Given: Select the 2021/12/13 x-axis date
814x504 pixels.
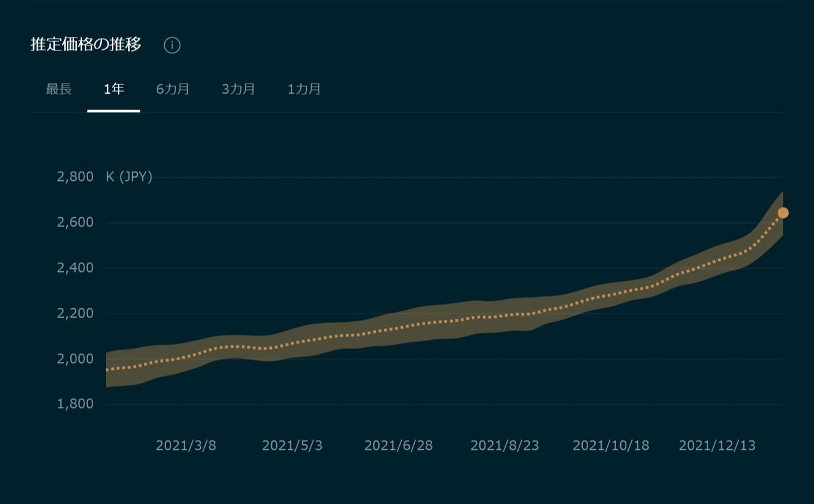Looking at the screenshot, I should [x=717, y=446].
